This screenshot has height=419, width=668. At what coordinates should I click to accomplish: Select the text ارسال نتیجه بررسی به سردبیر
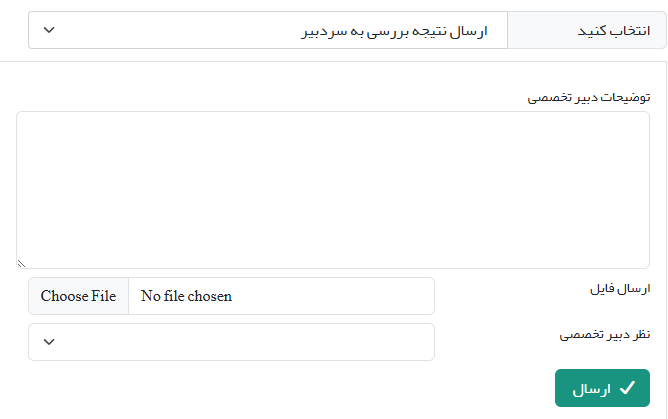(393, 32)
